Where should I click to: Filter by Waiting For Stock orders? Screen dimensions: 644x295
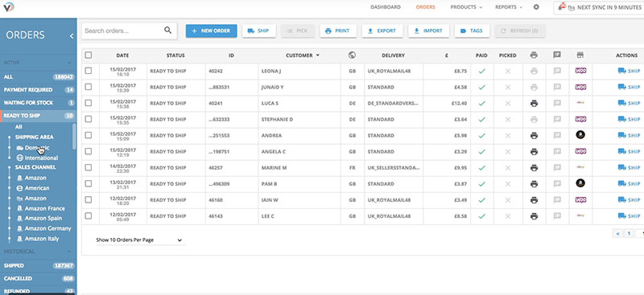[x=38, y=103]
